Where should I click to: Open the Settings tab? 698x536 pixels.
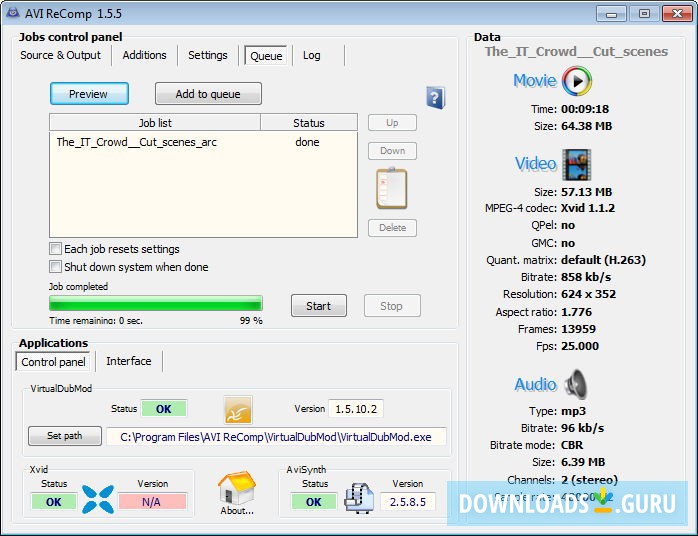[207, 55]
